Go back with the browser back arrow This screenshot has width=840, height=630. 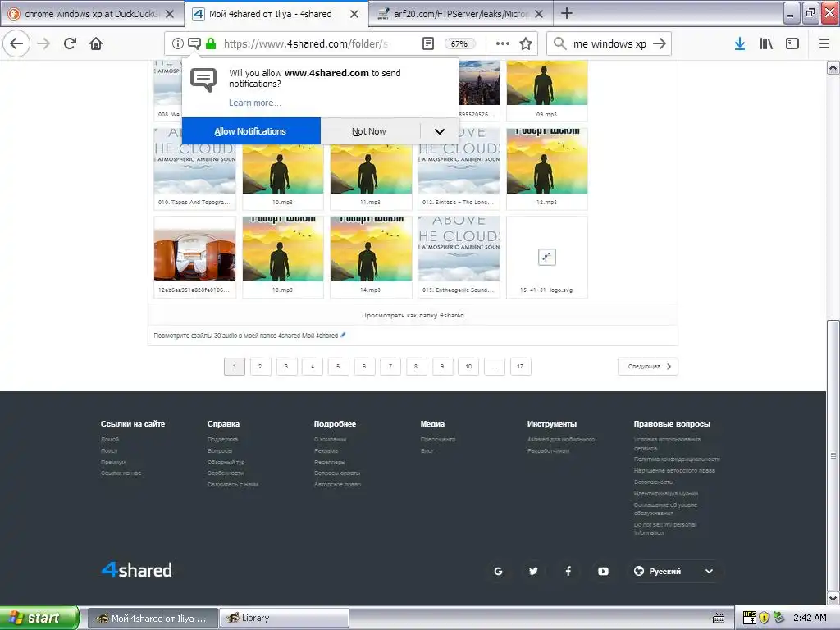[x=16, y=43]
